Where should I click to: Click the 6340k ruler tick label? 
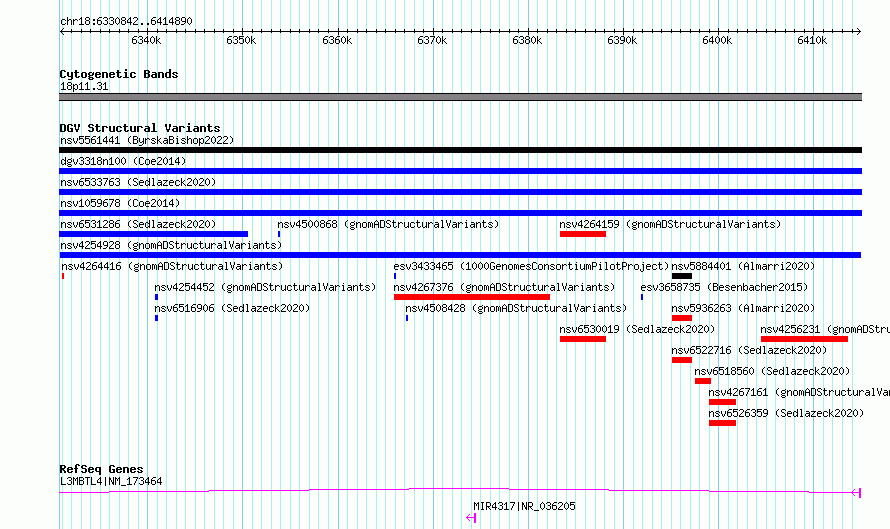pos(146,40)
